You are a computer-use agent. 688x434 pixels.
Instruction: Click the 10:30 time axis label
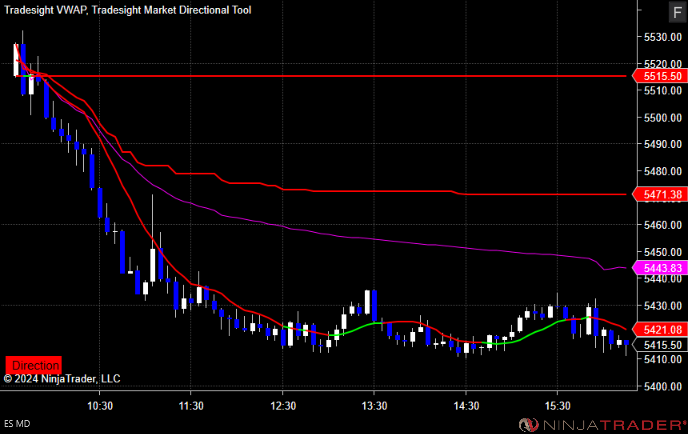100,405
